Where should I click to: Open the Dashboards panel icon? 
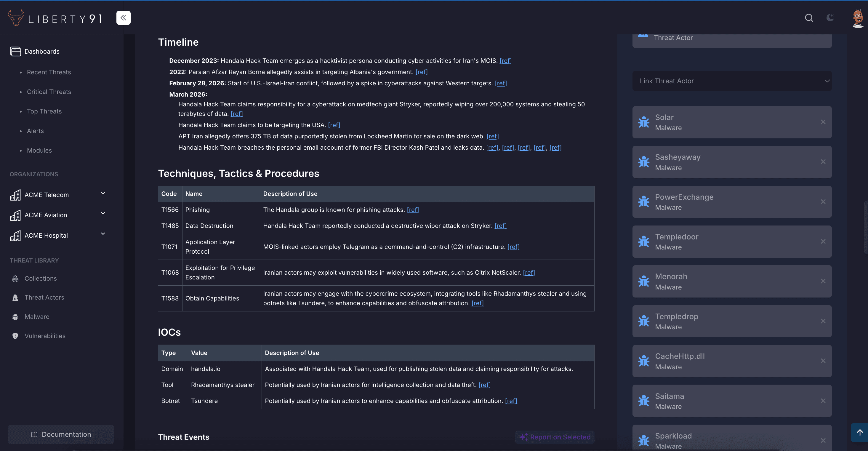click(x=15, y=51)
